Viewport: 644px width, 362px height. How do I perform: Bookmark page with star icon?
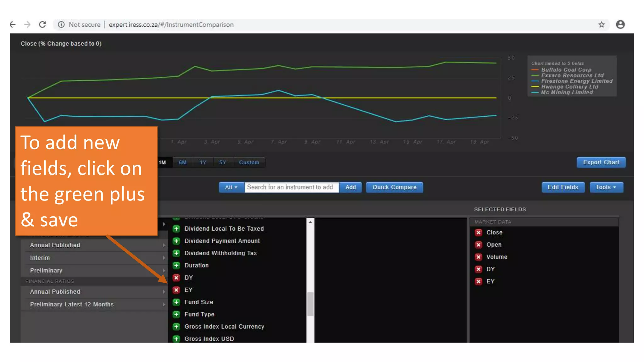(601, 25)
